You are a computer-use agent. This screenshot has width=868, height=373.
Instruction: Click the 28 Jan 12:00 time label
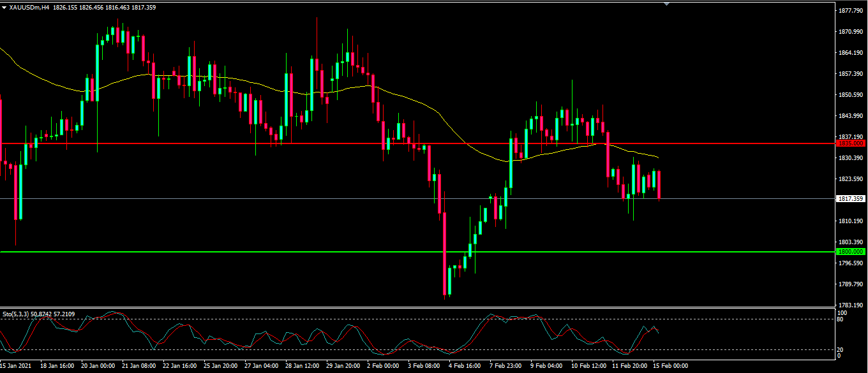pos(302,367)
